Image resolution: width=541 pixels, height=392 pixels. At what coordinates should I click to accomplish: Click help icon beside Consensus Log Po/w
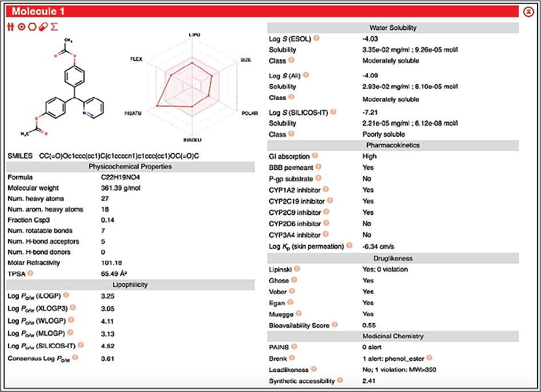pos(75,358)
